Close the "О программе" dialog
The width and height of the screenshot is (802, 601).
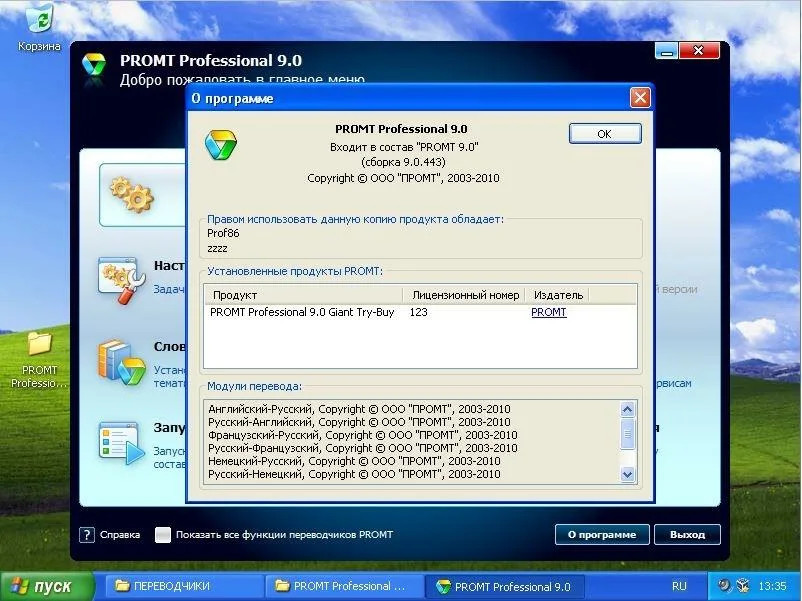pyautogui.click(x=640, y=97)
